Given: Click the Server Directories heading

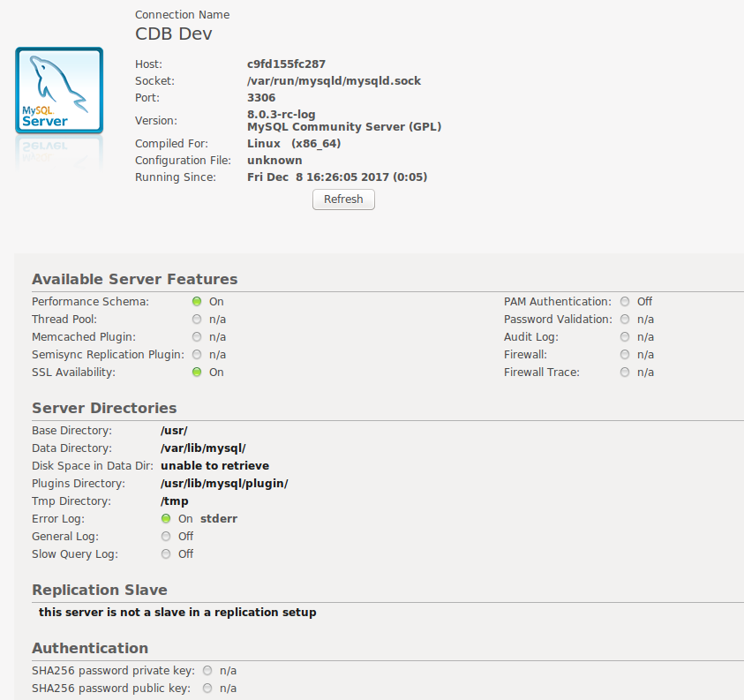Looking at the screenshot, I should [104, 408].
